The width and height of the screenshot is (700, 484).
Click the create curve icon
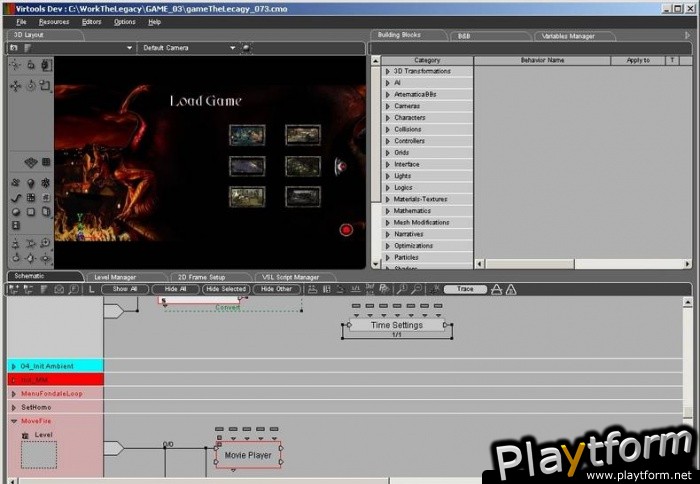point(16,198)
